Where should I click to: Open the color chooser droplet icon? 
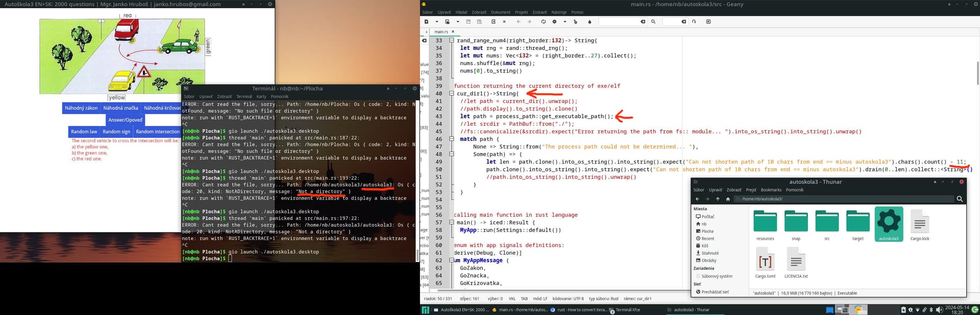point(590,22)
